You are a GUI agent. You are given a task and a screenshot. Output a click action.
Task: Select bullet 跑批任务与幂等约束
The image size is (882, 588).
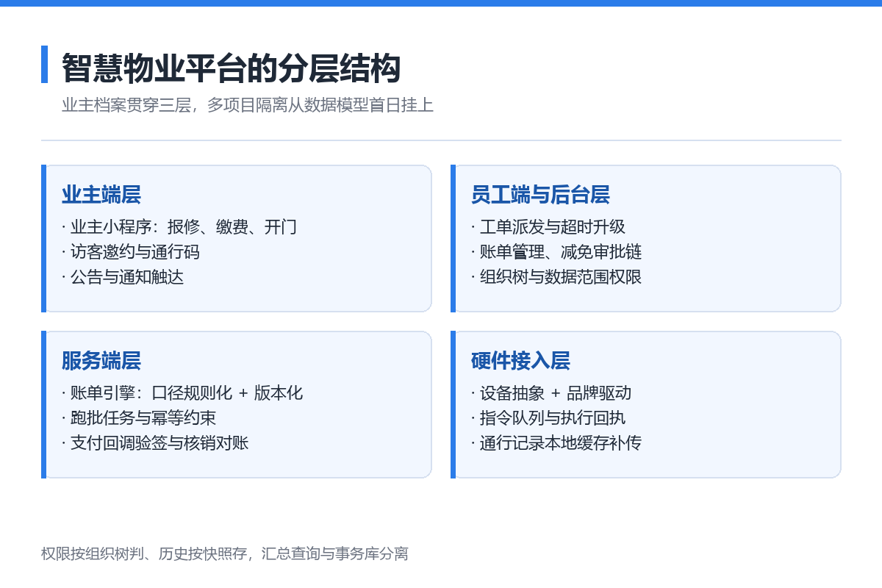coord(139,418)
